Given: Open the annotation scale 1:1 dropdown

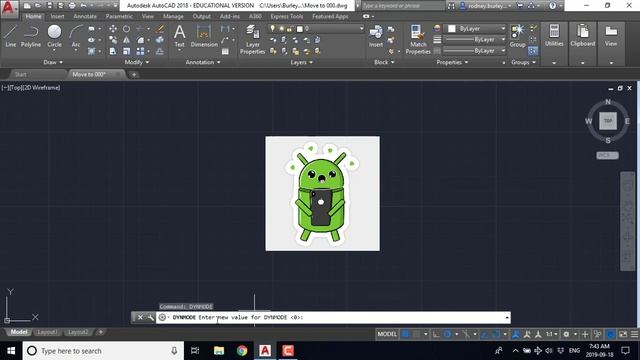Looking at the screenshot, I should pos(551,334).
